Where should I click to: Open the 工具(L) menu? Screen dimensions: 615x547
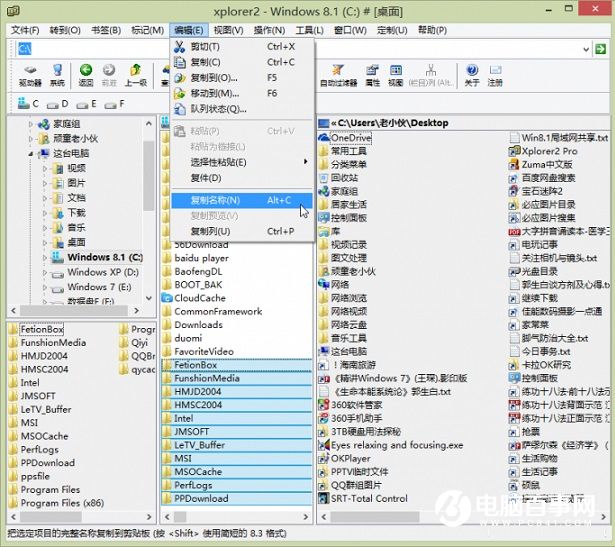tap(309, 30)
